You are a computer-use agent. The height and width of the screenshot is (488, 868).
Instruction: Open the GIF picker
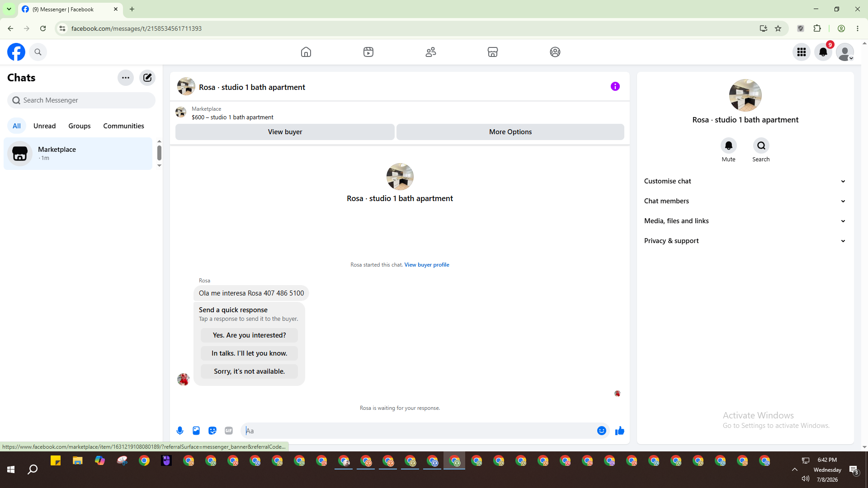229,431
